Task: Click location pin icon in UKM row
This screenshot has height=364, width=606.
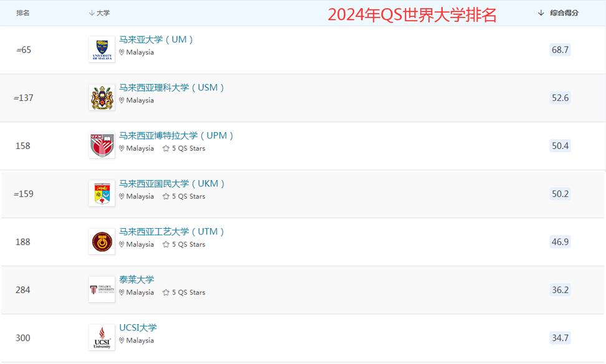Action: [122, 196]
